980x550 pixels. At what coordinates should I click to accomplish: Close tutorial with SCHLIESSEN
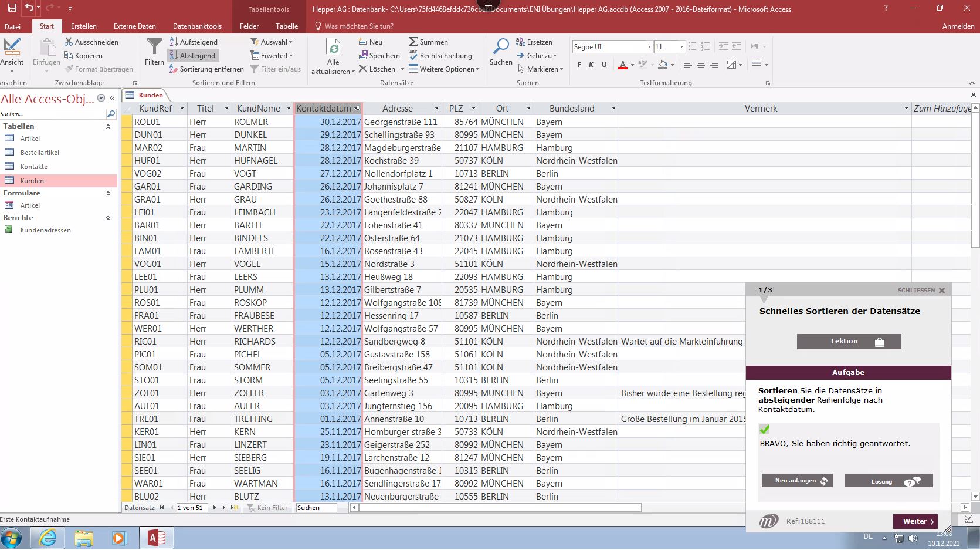[x=921, y=291]
